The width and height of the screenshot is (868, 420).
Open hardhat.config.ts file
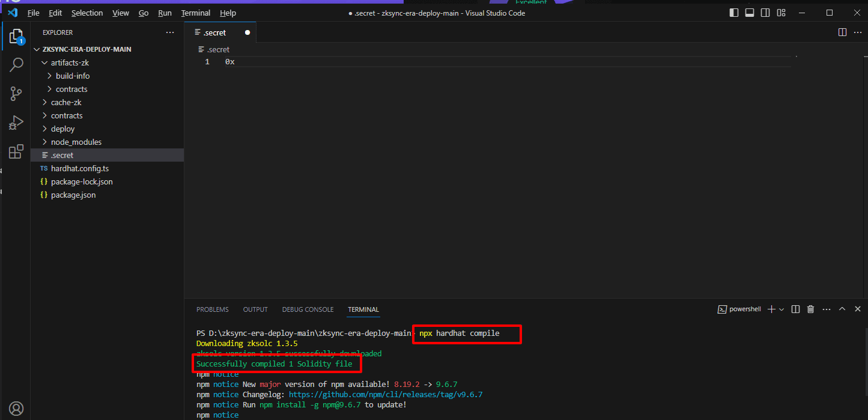(x=108, y=168)
